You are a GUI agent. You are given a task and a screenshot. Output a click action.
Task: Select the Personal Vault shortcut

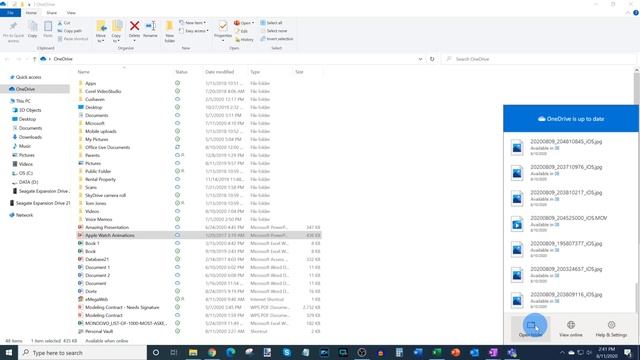point(99,331)
